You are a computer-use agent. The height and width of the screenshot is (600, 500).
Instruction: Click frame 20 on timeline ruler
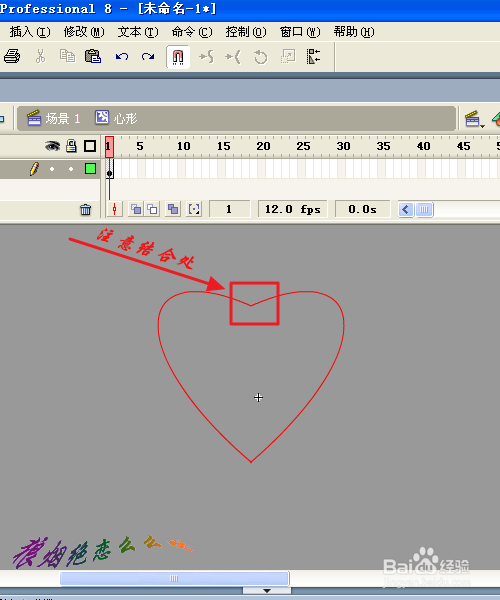[263, 146]
